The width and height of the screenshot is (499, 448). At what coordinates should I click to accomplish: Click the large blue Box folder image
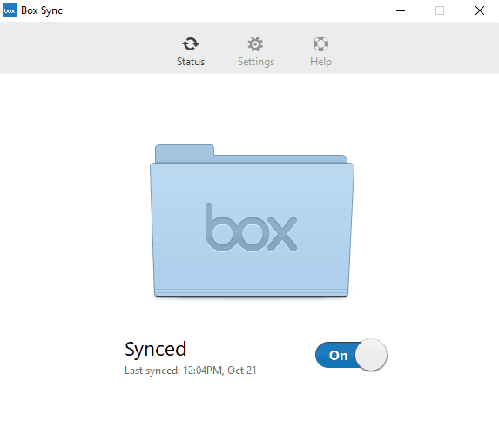(252, 221)
